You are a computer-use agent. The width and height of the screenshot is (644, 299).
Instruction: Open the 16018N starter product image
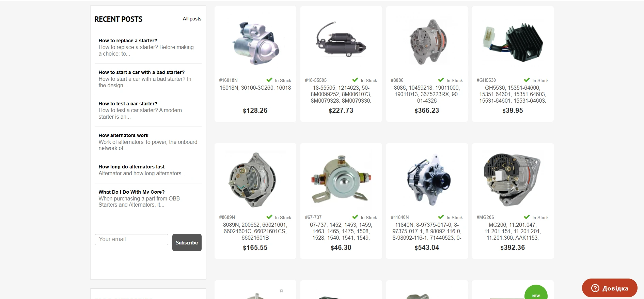[x=255, y=43]
